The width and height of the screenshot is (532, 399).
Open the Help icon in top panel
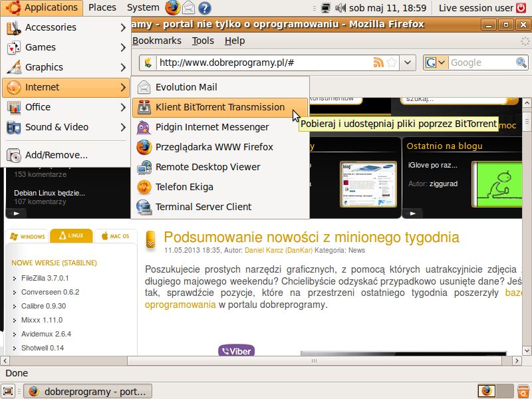(205, 8)
